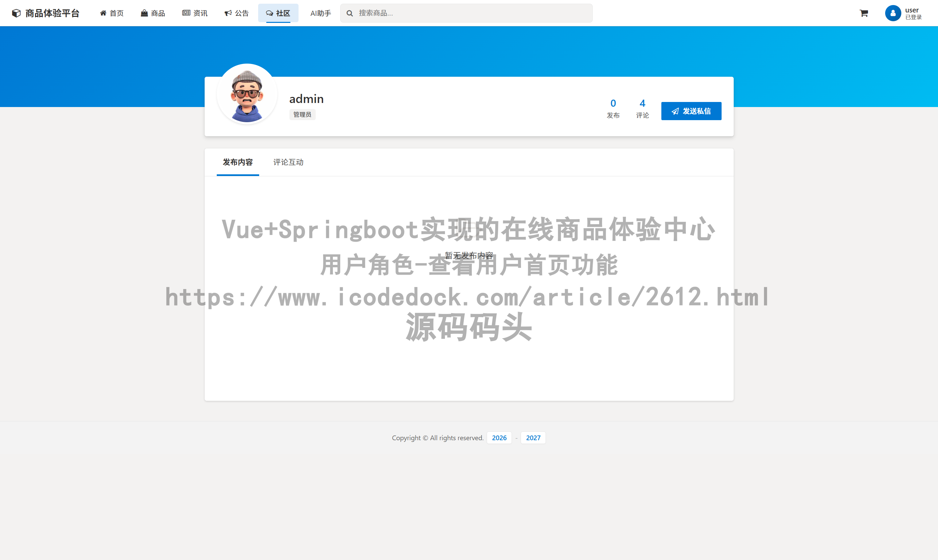This screenshot has height=560, width=938.
Task: Click the 商品体验平台 logo cube icon
Action: tap(15, 13)
